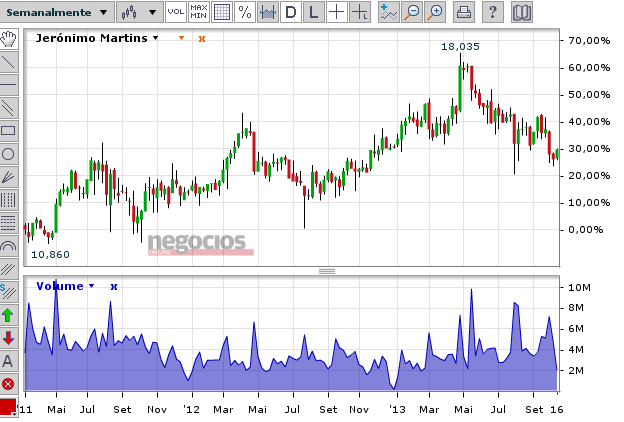Click the 10M volume axis label
The height and width of the screenshot is (422, 624).
pos(579,287)
